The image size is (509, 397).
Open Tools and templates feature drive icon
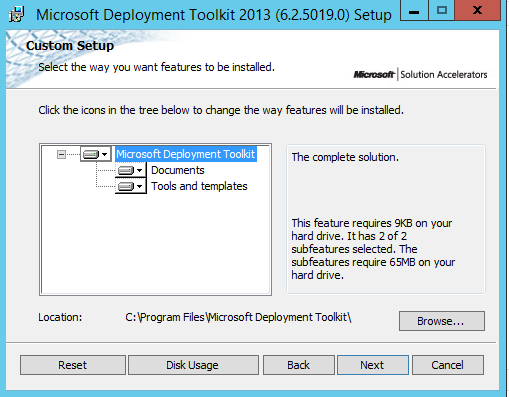coord(126,186)
